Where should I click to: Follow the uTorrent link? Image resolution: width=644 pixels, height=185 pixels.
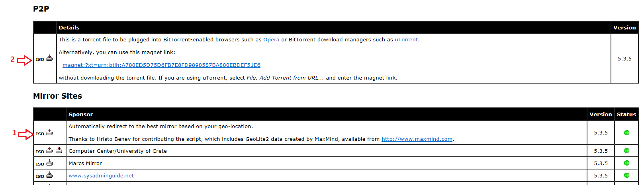406,40
